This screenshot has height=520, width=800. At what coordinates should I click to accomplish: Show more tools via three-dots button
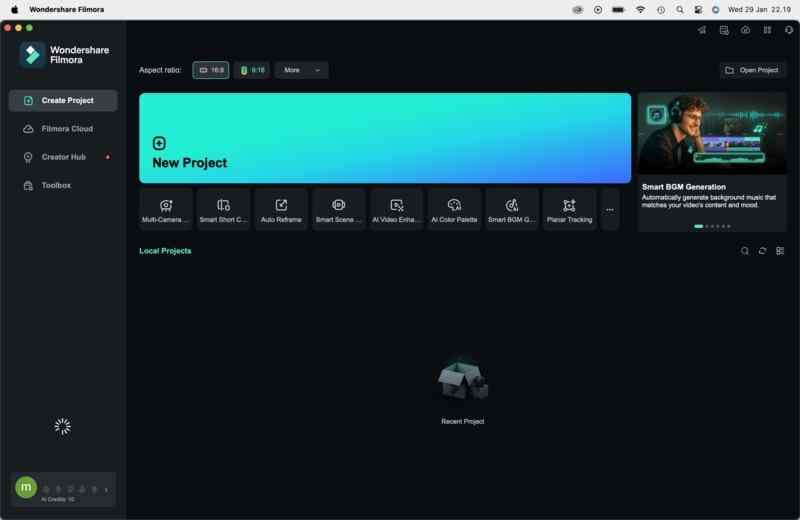[610, 210]
